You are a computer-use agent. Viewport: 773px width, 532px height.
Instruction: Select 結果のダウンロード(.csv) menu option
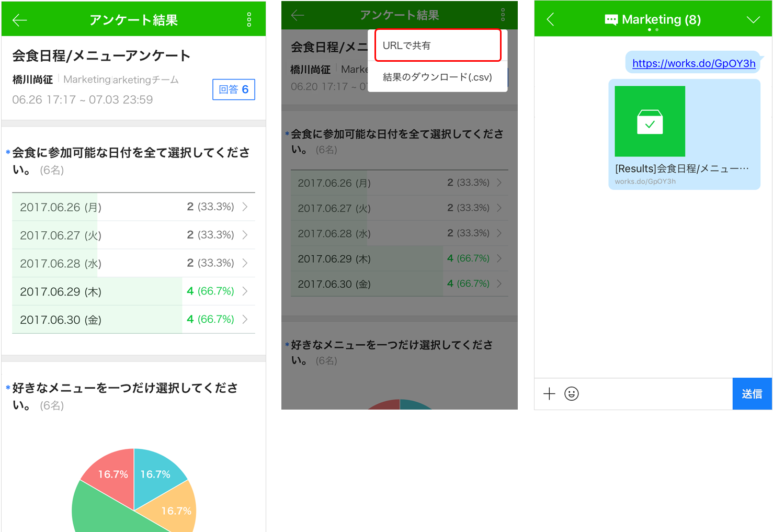click(437, 77)
